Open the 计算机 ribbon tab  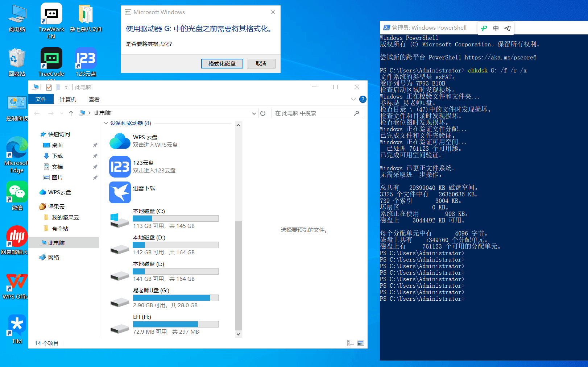[x=68, y=99]
